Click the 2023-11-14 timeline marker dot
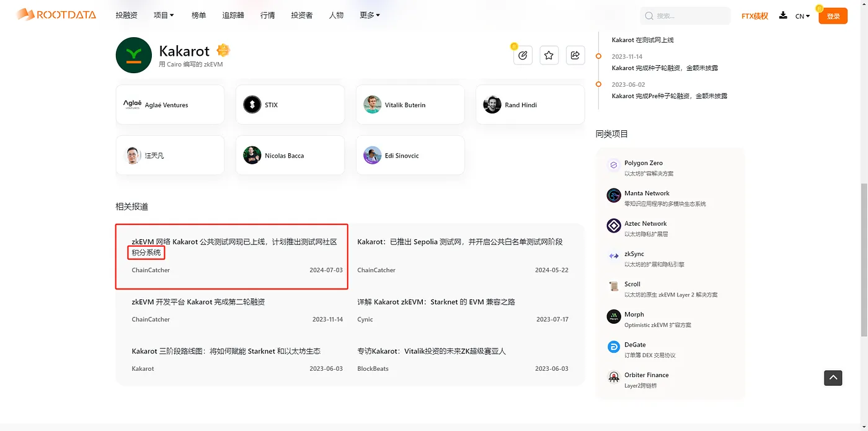Image resolution: width=868 pixels, height=431 pixels. click(598, 56)
